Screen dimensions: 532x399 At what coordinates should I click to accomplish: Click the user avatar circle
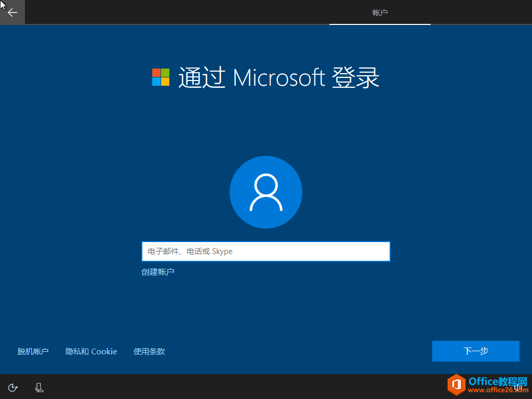pos(266,192)
